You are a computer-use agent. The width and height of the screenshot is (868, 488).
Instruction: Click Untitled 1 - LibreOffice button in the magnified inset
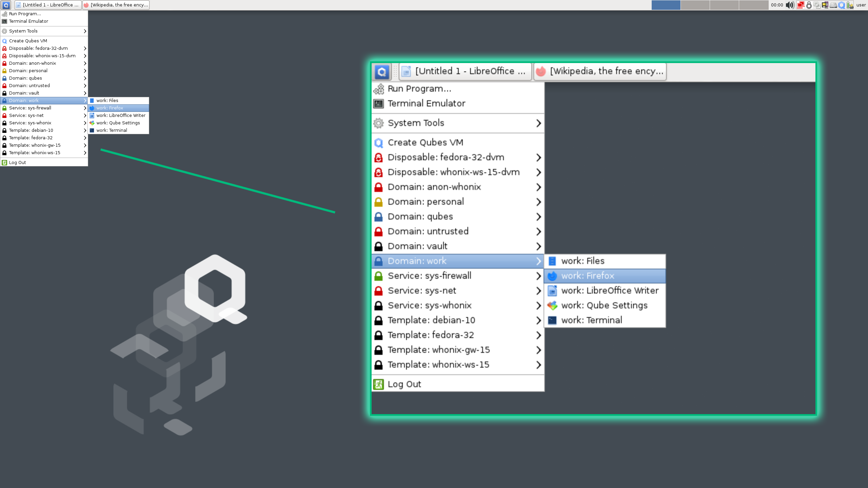click(x=465, y=72)
